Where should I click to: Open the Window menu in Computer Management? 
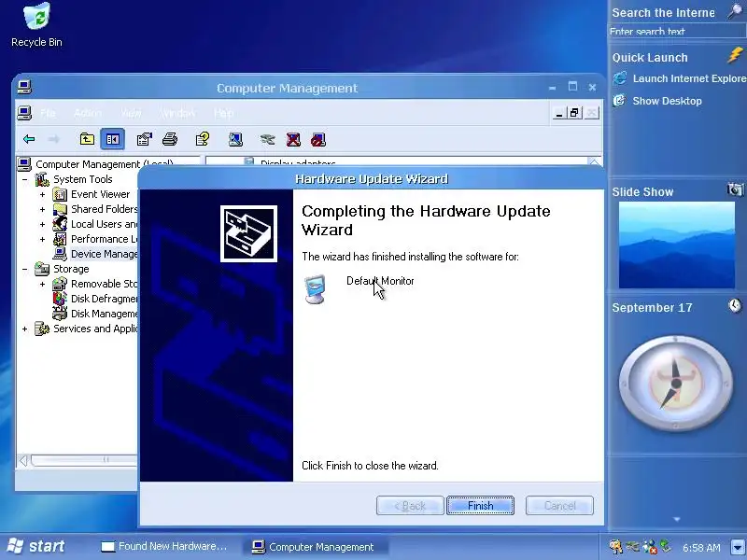tap(177, 113)
